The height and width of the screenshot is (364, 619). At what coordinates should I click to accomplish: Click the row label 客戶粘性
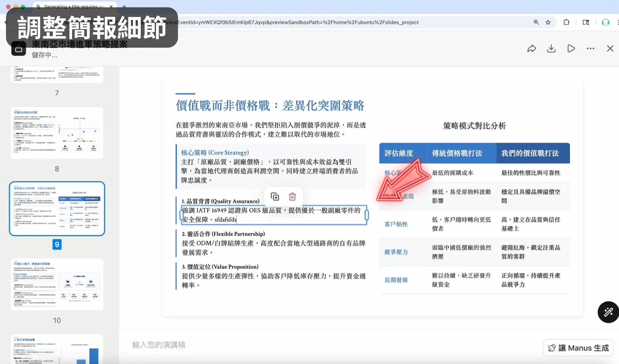coord(396,224)
